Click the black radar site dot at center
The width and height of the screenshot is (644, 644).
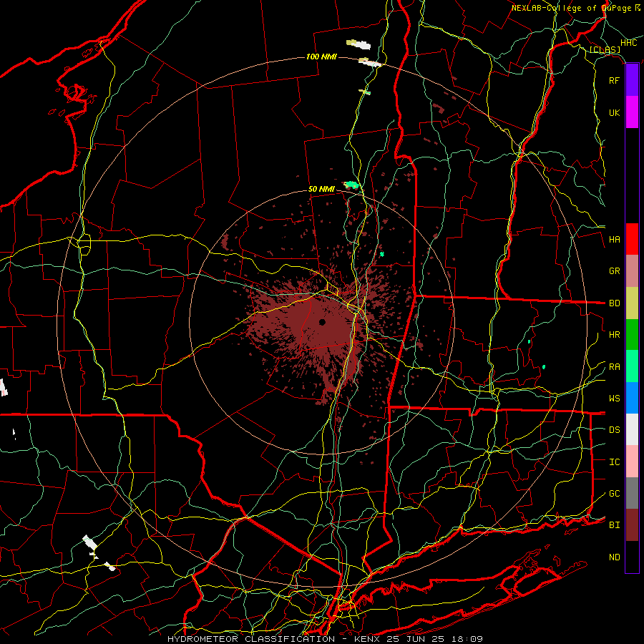coord(323,322)
